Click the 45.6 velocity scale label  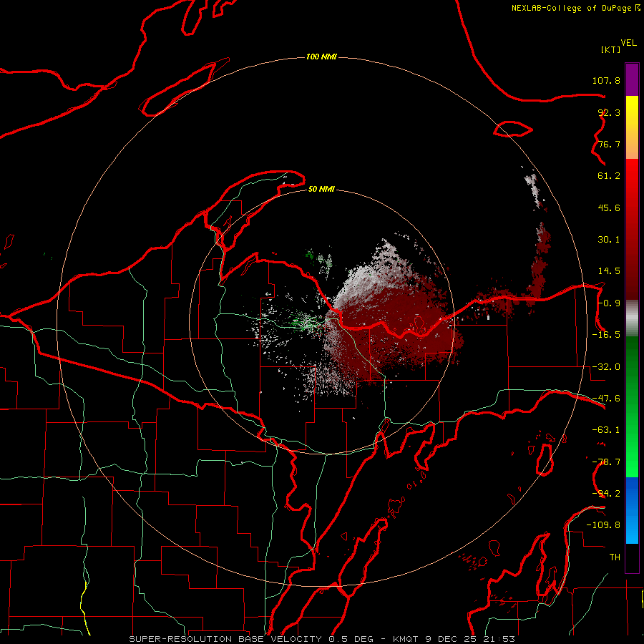tap(609, 208)
